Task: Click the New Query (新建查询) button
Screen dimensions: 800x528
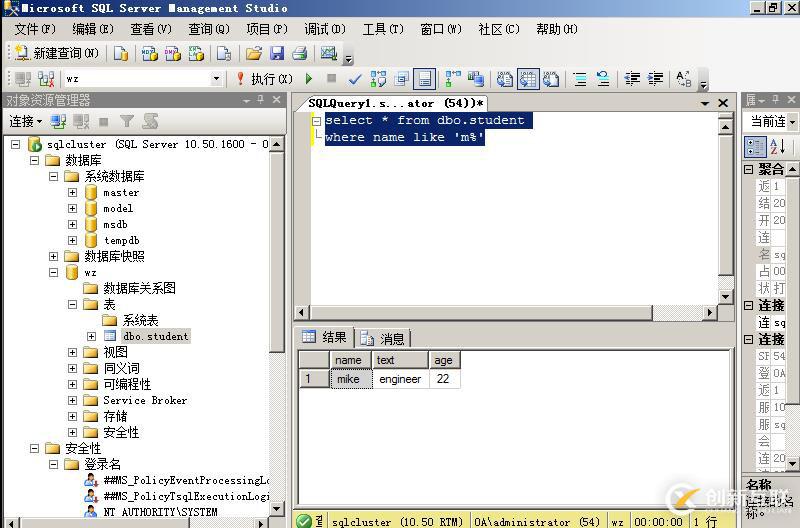Action: tap(57, 53)
